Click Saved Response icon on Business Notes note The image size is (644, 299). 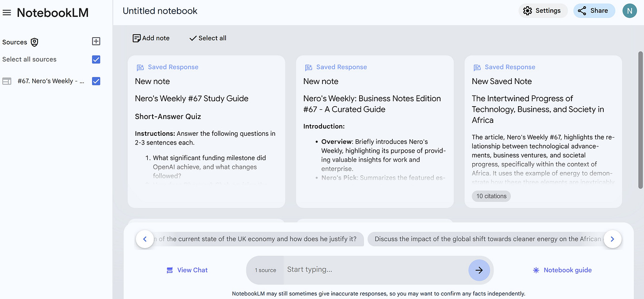pyautogui.click(x=309, y=67)
